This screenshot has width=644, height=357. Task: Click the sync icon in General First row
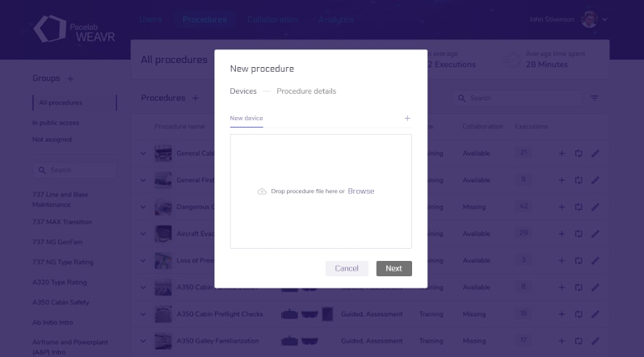[579, 180]
